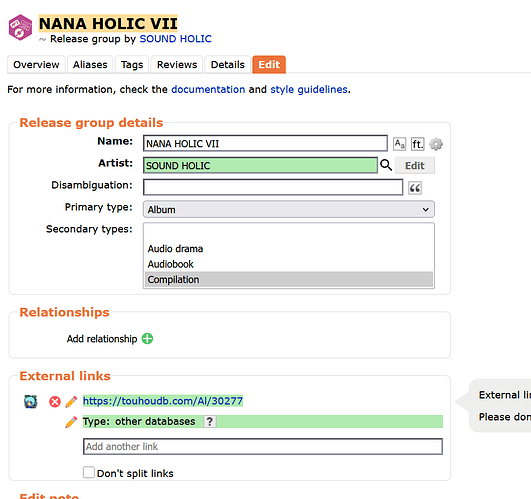Open the Aliases tab

(90, 65)
